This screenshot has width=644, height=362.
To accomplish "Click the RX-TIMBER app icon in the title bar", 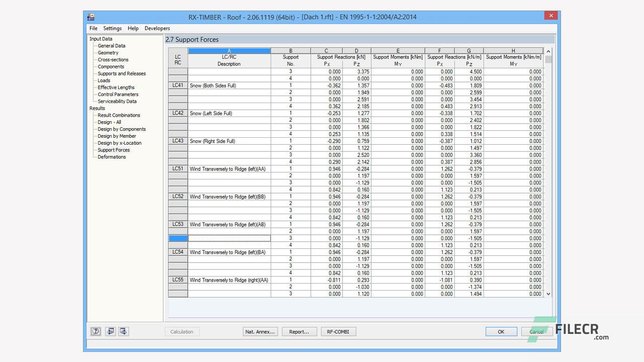I will 91,17.
